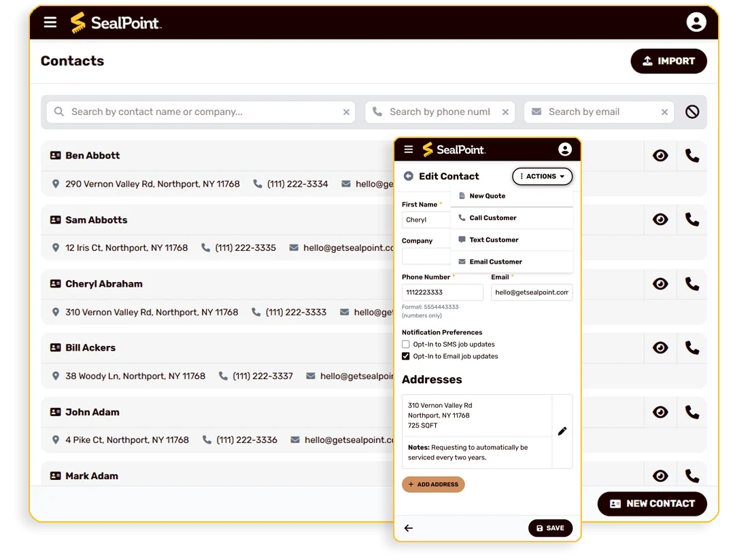
Task: Select Email Customer from Actions menu
Action: pos(511,262)
